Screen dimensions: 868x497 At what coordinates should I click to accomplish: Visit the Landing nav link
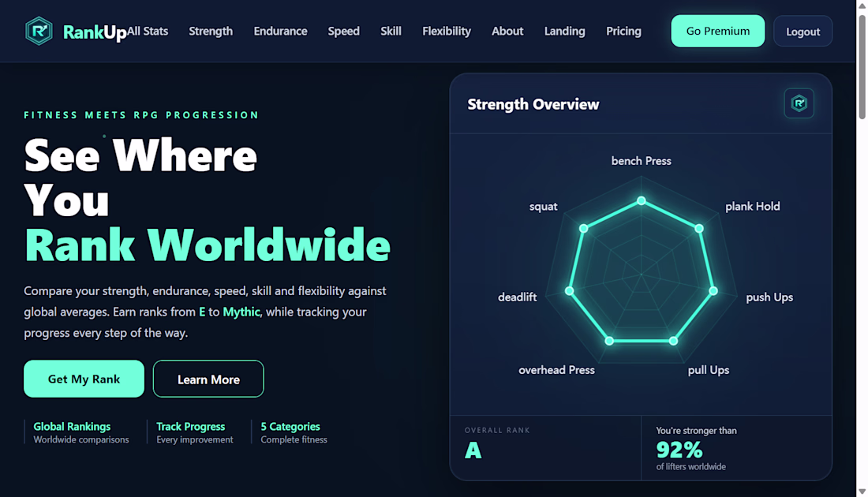click(x=565, y=31)
